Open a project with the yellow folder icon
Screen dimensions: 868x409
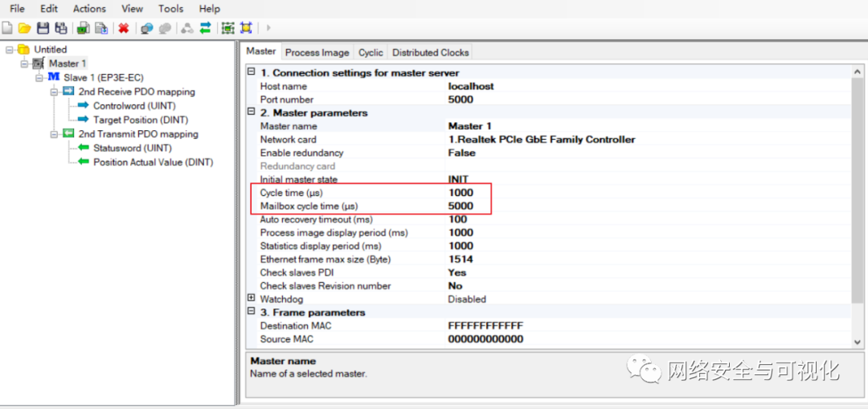pyautogui.click(x=25, y=28)
